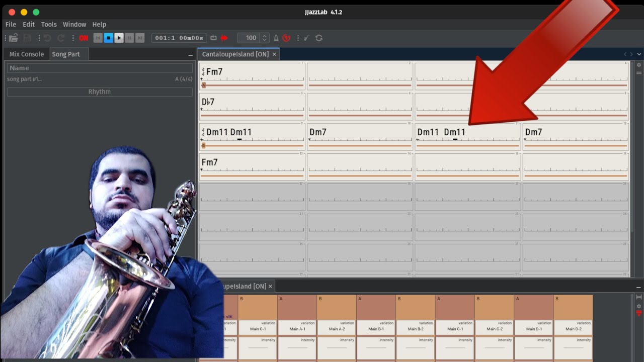This screenshot has height=362, width=644.
Task: Open song structure editor settings gear
Action: click(x=639, y=306)
